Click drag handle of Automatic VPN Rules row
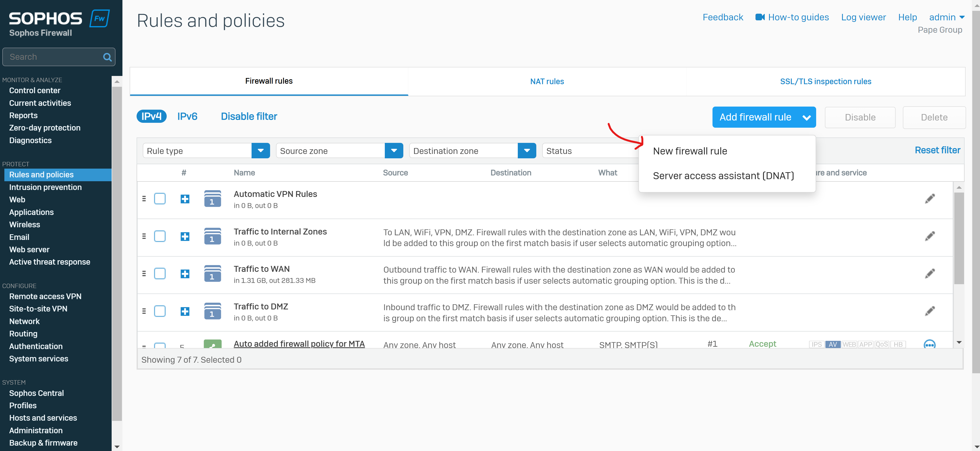Viewport: 980px width, 451px height. tap(144, 199)
